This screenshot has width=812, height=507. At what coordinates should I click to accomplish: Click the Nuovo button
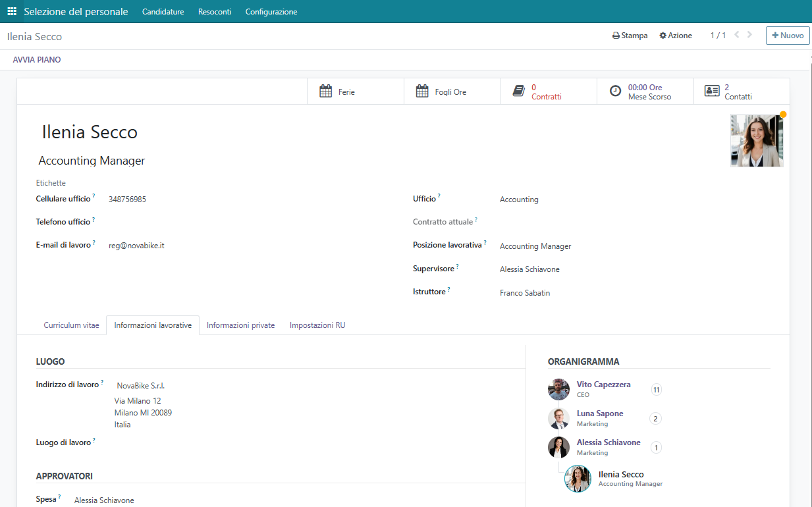[x=788, y=36]
